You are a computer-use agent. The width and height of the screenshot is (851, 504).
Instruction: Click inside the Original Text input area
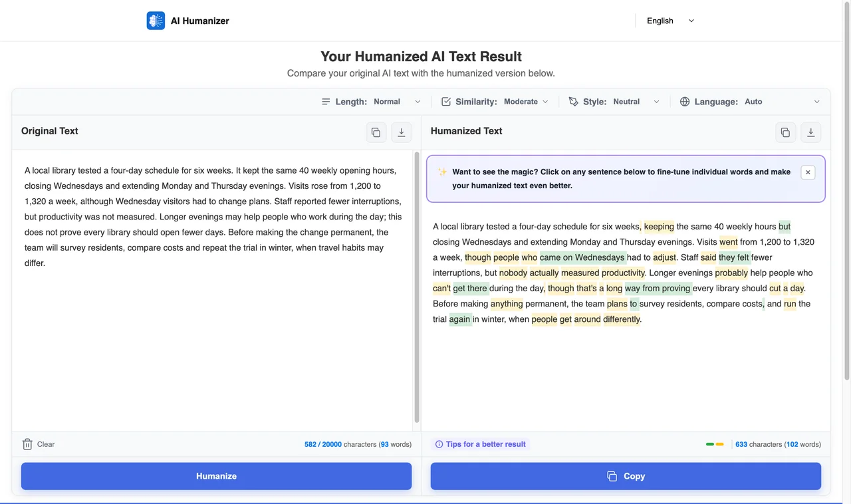click(x=213, y=291)
